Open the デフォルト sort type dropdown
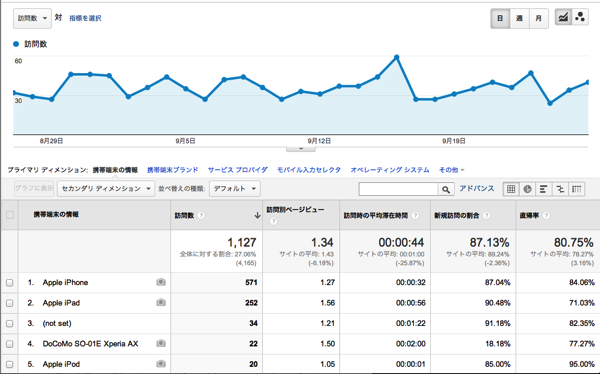Image resolution: width=600 pixels, height=374 pixels. [235, 189]
